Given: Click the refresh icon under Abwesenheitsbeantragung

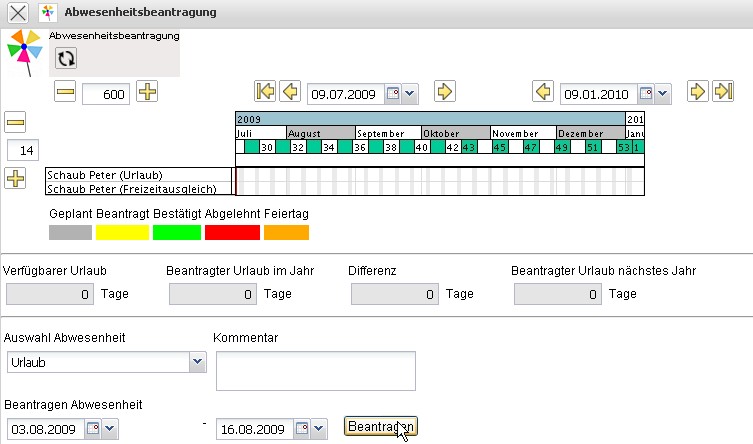Looking at the screenshot, I should tap(66, 59).
